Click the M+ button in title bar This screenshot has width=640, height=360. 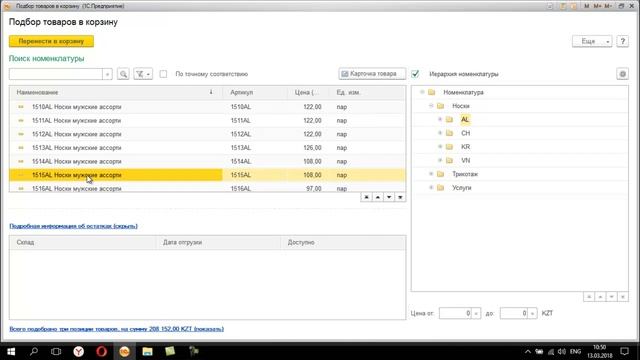[x=597, y=6]
